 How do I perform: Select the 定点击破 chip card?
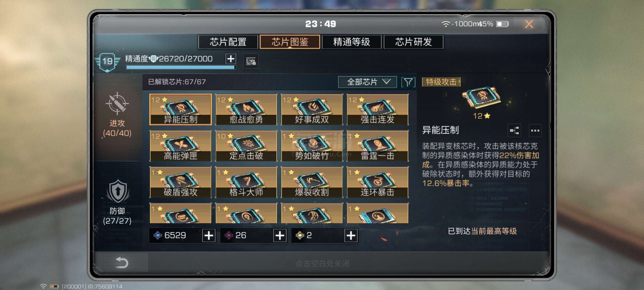tap(246, 146)
